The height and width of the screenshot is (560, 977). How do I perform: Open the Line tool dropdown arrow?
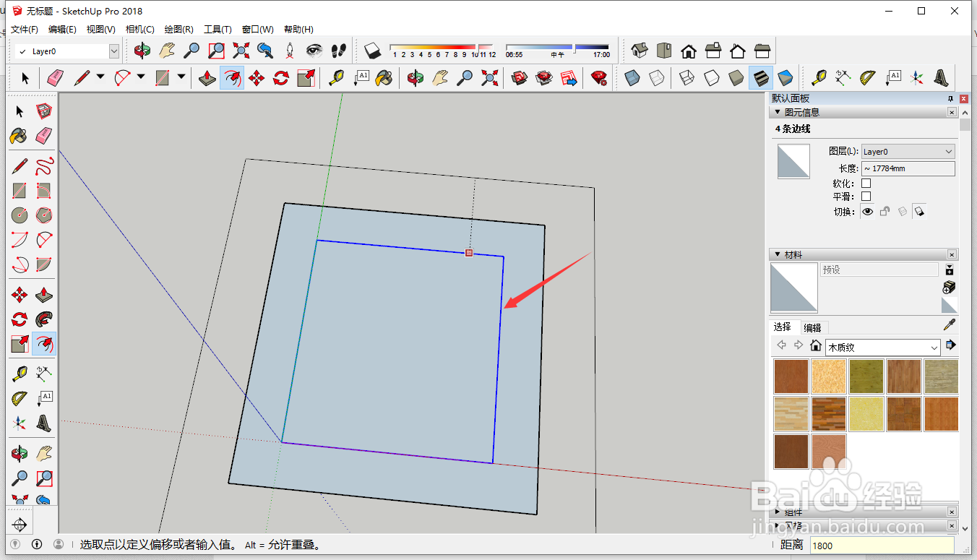coord(100,77)
